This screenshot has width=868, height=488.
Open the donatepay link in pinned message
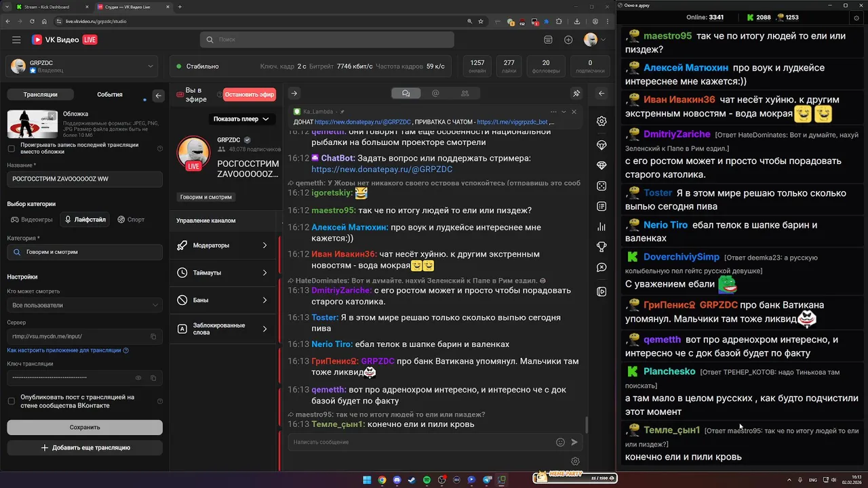(x=363, y=122)
